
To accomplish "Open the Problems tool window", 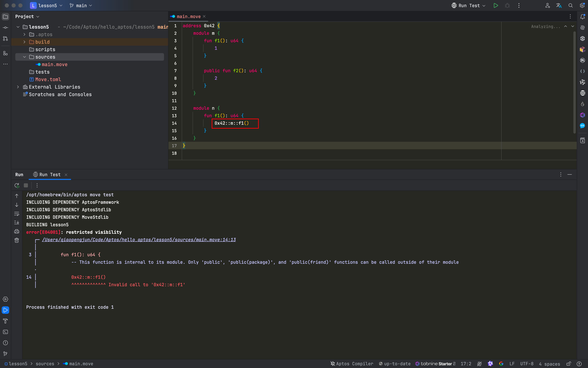I will [x=5, y=343].
